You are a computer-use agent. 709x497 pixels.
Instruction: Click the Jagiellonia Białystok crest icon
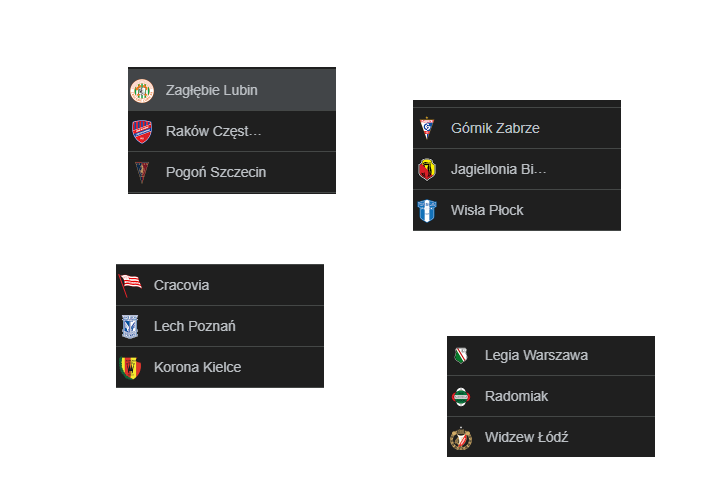[x=427, y=169]
